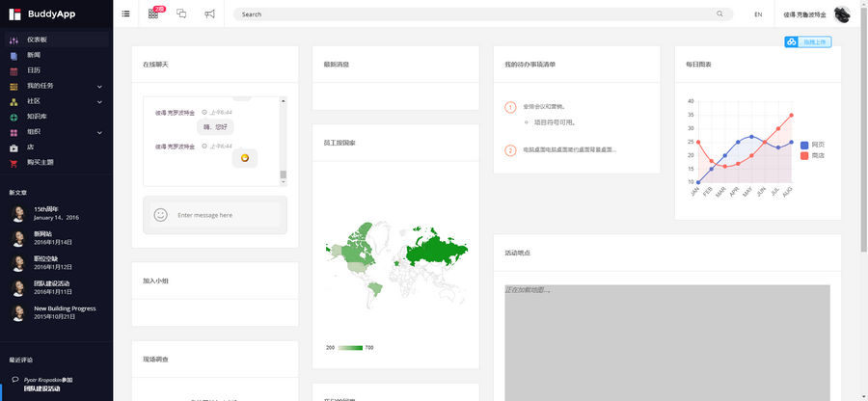The height and width of the screenshot is (401, 868).
Task: Expand the 组织 submenu chevron
Action: pyautogui.click(x=99, y=133)
